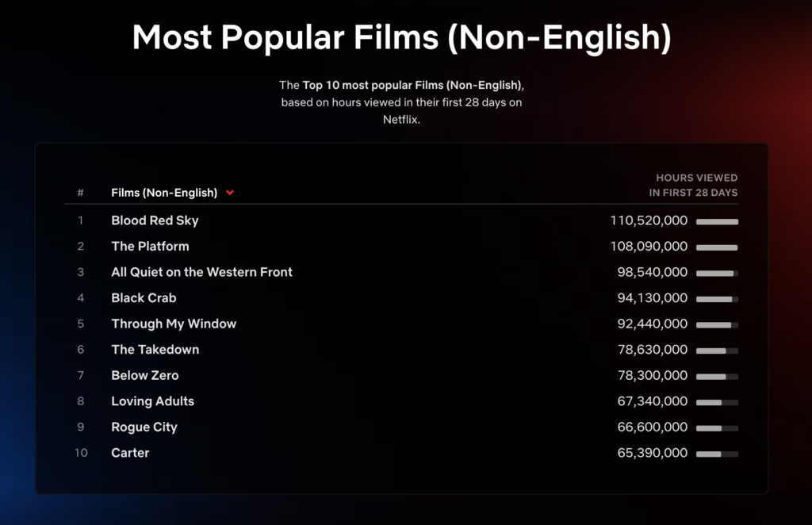812x525 pixels.
Task: Open the Blood Red Sky title
Action: (x=155, y=220)
